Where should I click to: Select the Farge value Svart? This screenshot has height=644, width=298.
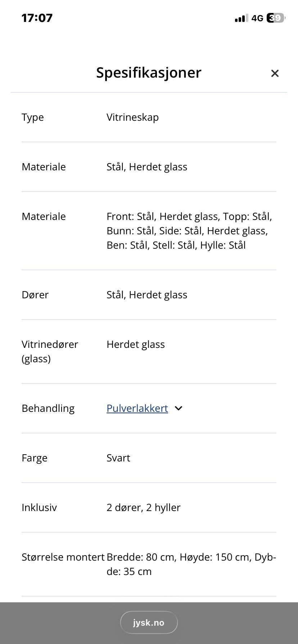pyautogui.click(x=118, y=458)
